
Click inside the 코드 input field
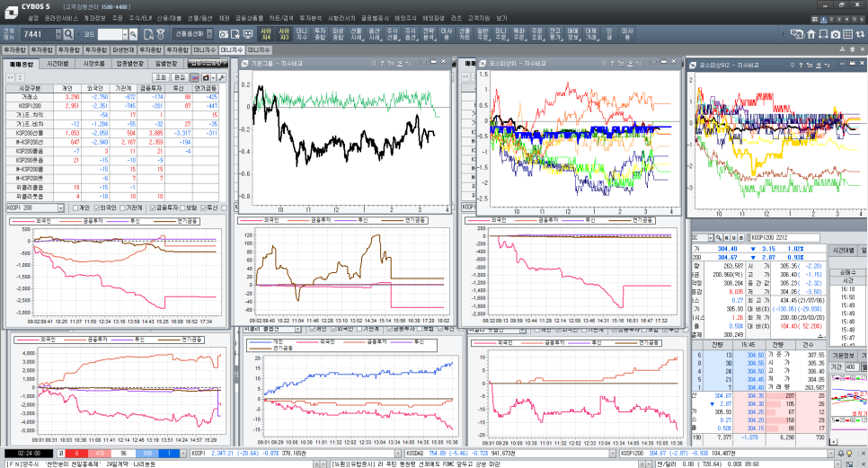110,34
